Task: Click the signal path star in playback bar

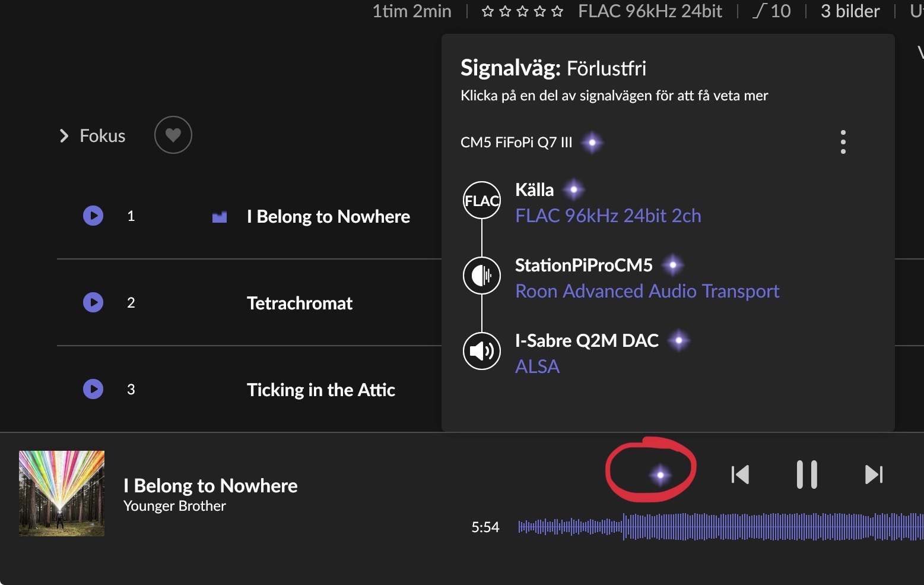Action: coord(660,475)
